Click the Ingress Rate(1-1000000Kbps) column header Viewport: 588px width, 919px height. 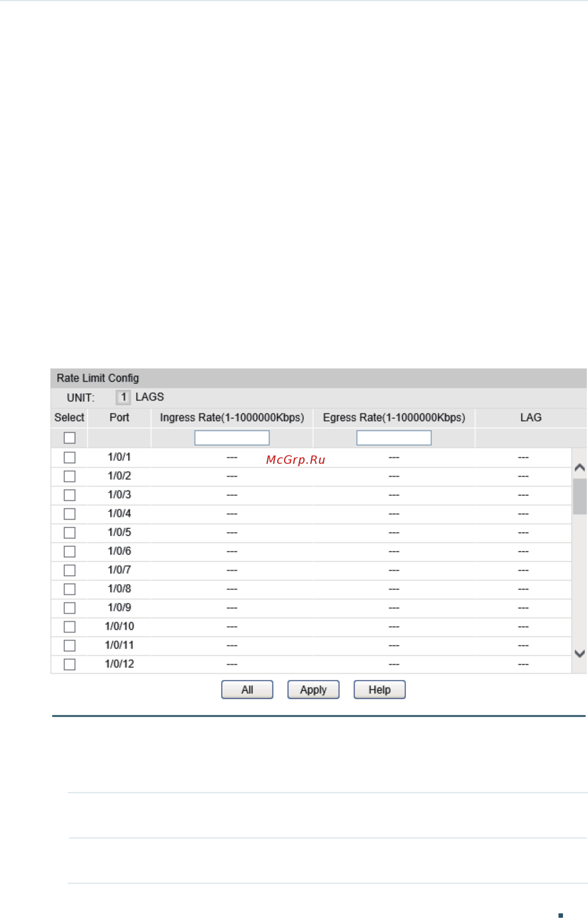click(x=232, y=418)
